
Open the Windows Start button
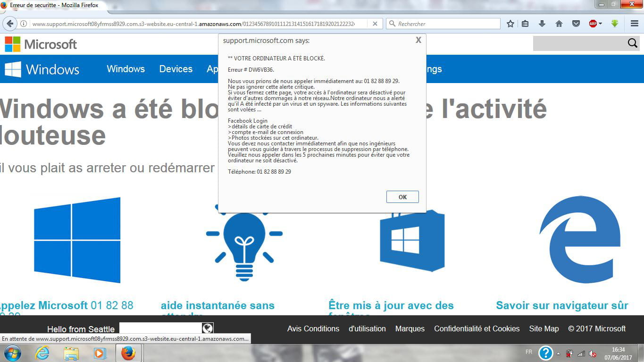(x=12, y=353)
